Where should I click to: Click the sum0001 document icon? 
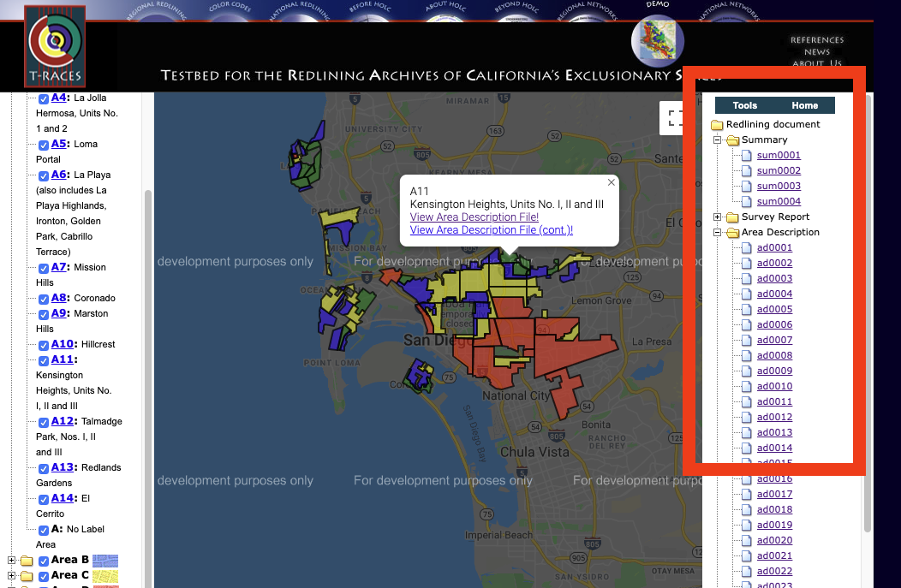tap(747, 155)
